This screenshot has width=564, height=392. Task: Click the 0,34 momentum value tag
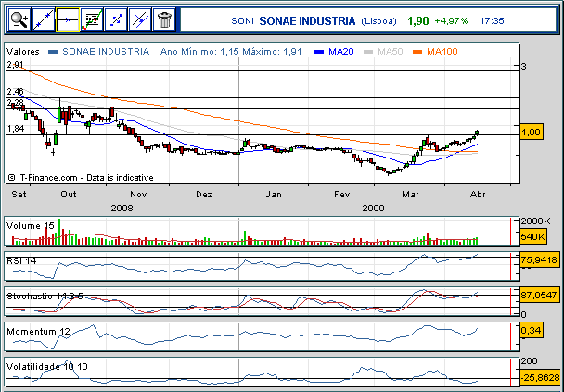tap(531, 330)
